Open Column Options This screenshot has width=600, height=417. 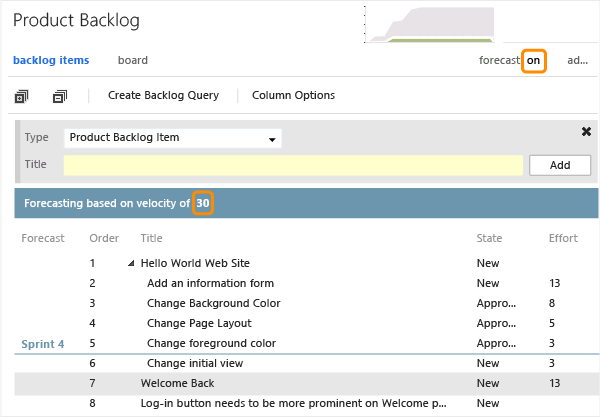[x=293, y=96]
